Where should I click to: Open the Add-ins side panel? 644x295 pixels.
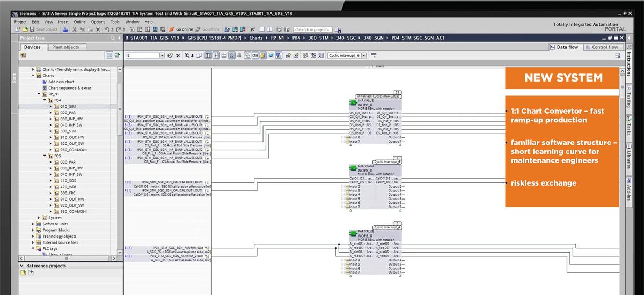point(628,193)
